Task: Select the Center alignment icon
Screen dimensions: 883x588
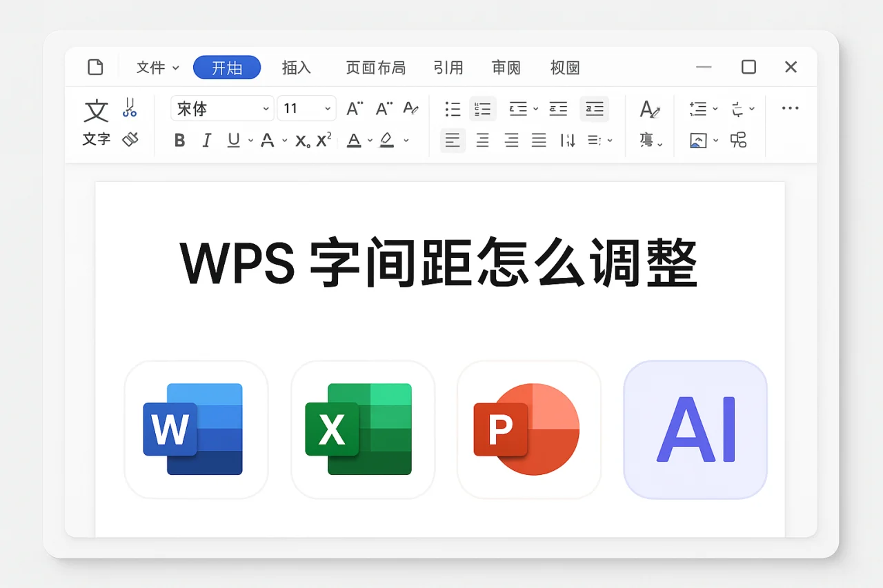Action: [x=482, y=140]
